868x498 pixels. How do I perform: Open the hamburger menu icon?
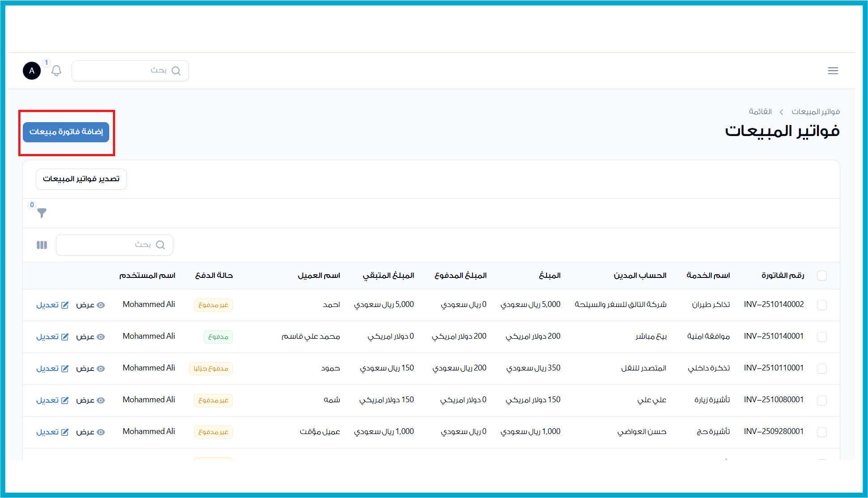pyautogui.click(x=833, y=71)
